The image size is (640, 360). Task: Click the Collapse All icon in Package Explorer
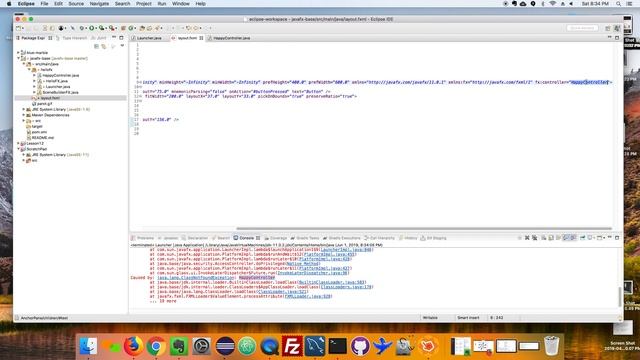[96, 46]
